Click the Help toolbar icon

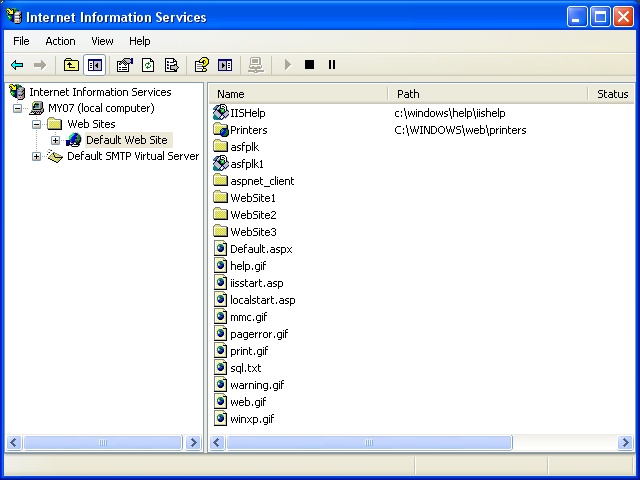[x=202, y=65]
